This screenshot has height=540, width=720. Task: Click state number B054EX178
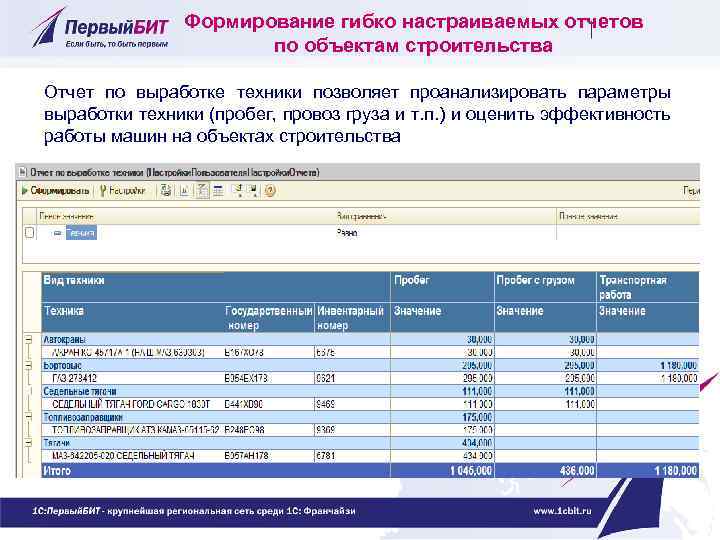[x=246, y=378]
